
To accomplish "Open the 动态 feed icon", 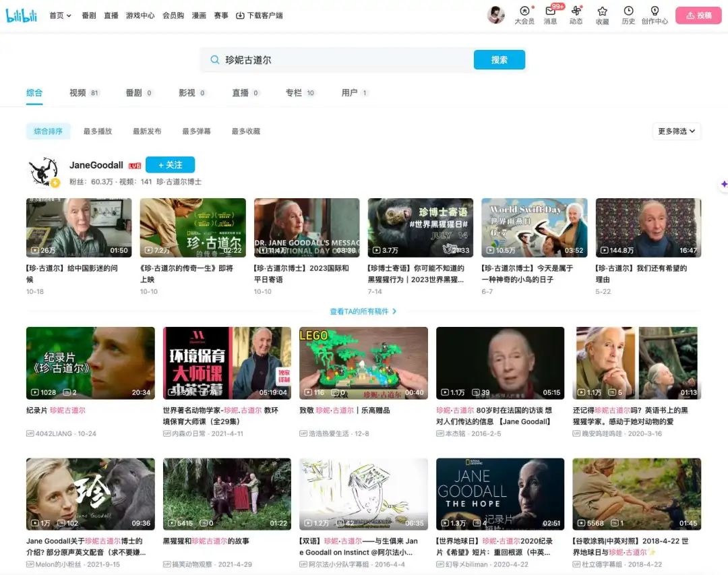I will pyautogui.click(x=576, y=15).
